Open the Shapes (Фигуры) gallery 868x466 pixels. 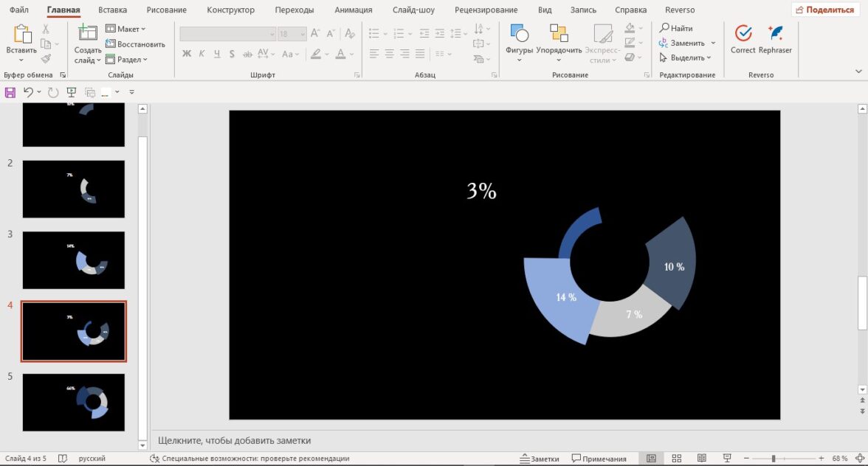coord(519,37)
